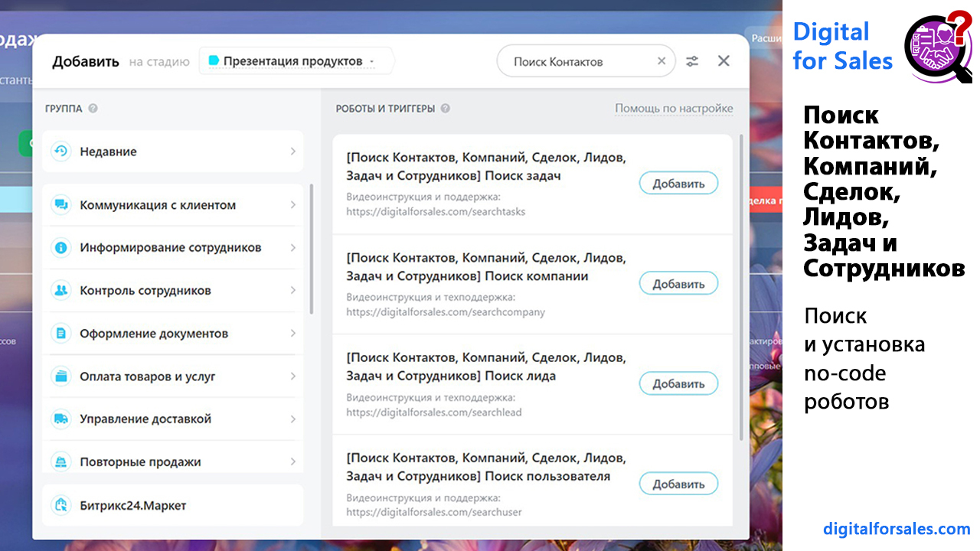
Task: Open the Презентация продуктов stage dropdown
Action: coord(296,60)
